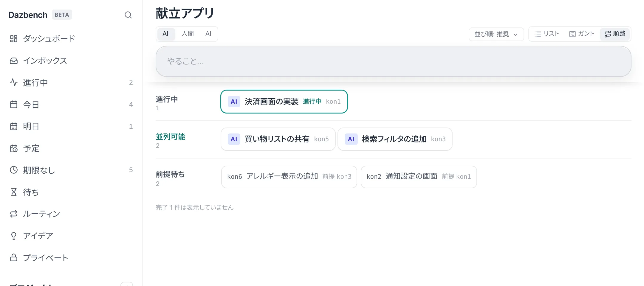This screenshot has height=286, width=644.
Task: Click the 待ち hourglass icon
Action: coord(14,192)
